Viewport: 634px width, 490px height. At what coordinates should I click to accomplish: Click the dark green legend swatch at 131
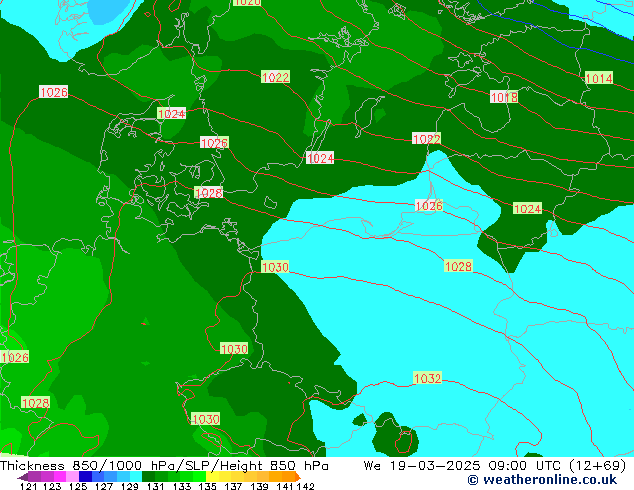[x=149, y=477]
